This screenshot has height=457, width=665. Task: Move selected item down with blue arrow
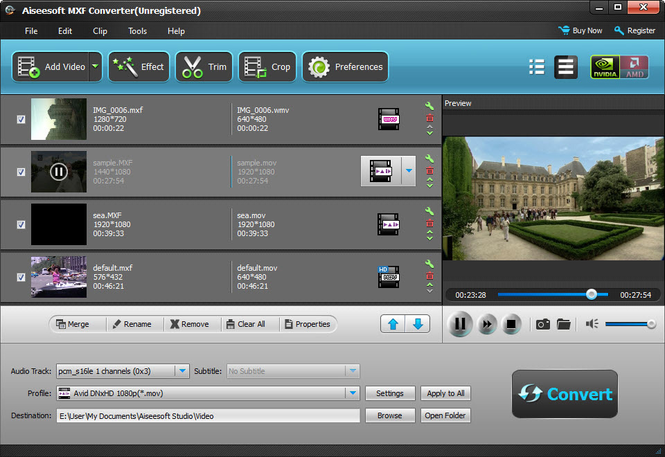click(418, 324)
